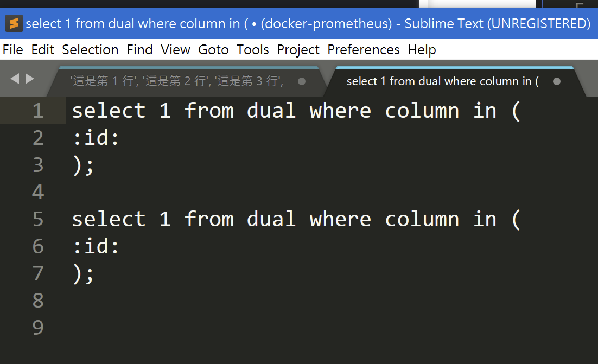This screenshot has width=598, height=364.
Task: Open the Preferences menu
Action: pos(363,49)
